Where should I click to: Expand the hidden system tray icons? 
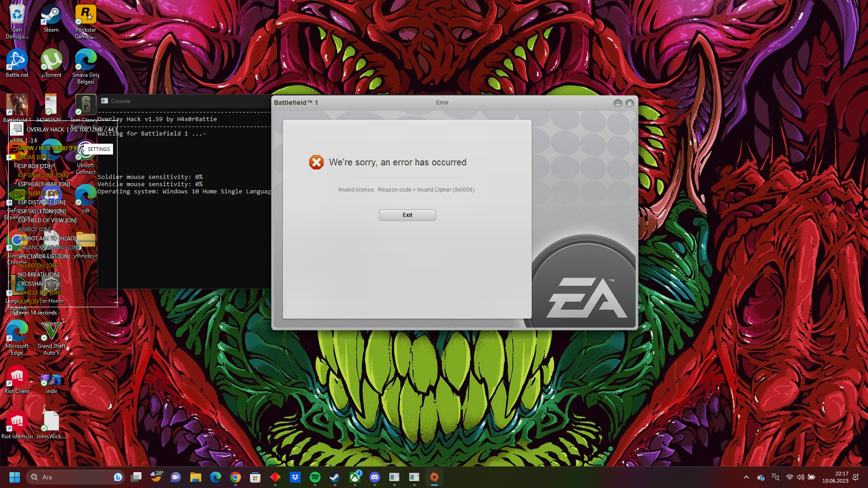(x=746, y=477)
